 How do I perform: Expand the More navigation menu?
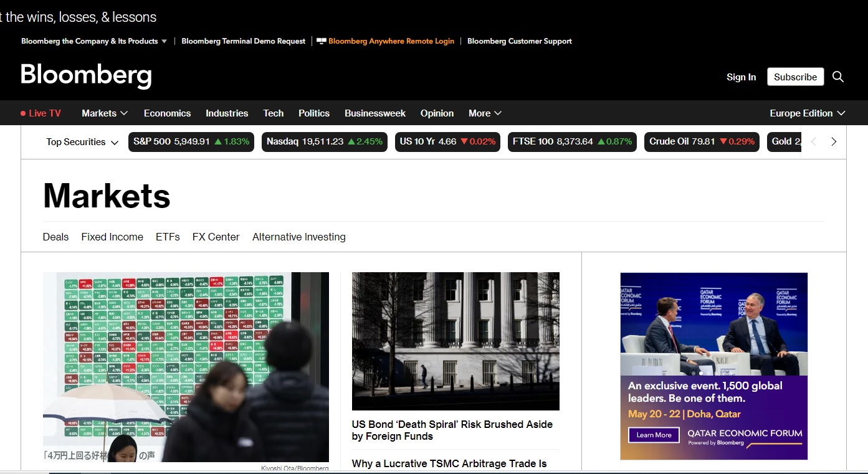485,113
